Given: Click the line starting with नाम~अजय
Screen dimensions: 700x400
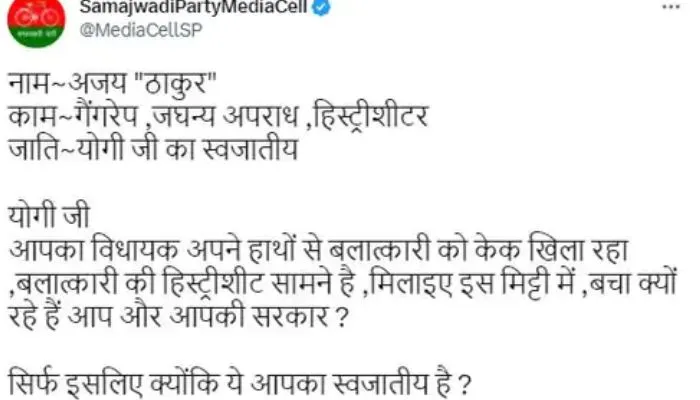Looking at the screenshot, I should tap(112, 82).
